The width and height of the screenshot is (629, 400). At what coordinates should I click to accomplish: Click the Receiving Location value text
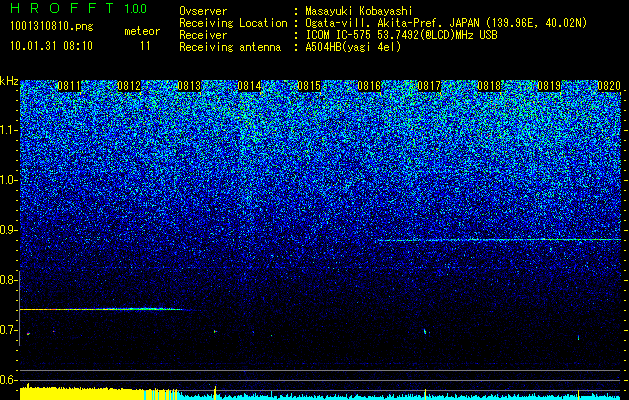pyautogui.click(x=446, y=23)
